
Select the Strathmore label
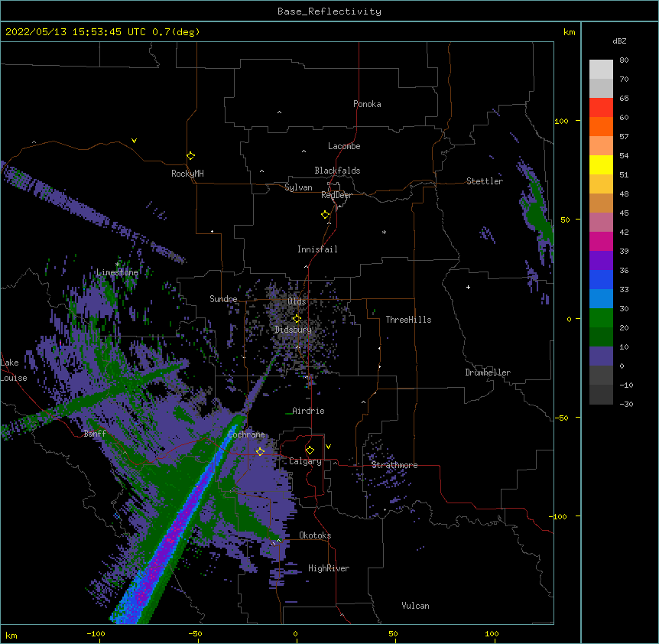(x=394, y=465)
